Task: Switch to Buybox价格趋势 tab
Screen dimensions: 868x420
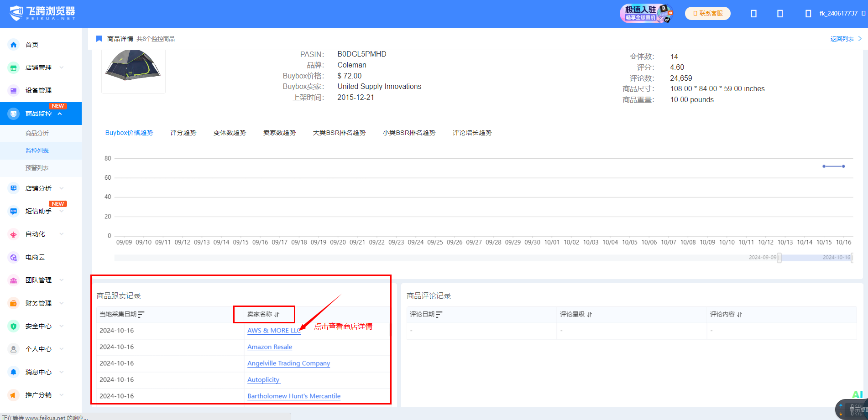Action: 129,133
